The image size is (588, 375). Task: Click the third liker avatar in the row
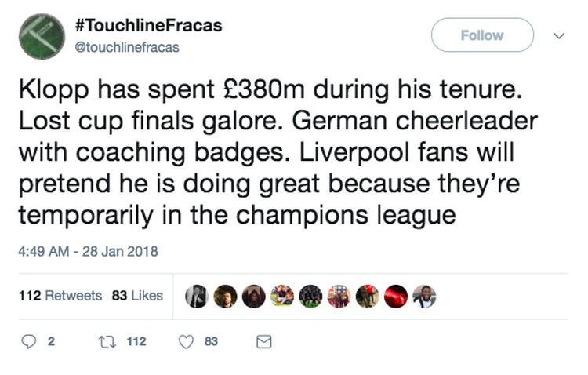(x=253, y=296)
